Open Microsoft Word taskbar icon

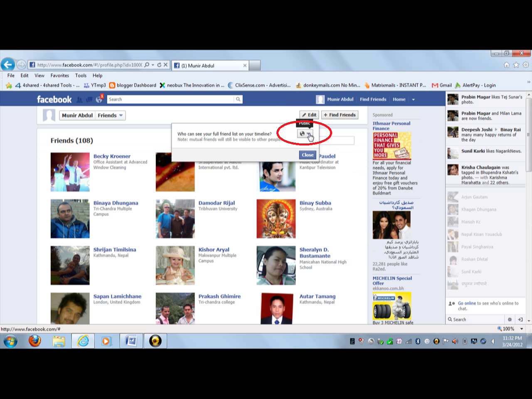point(131,341)
